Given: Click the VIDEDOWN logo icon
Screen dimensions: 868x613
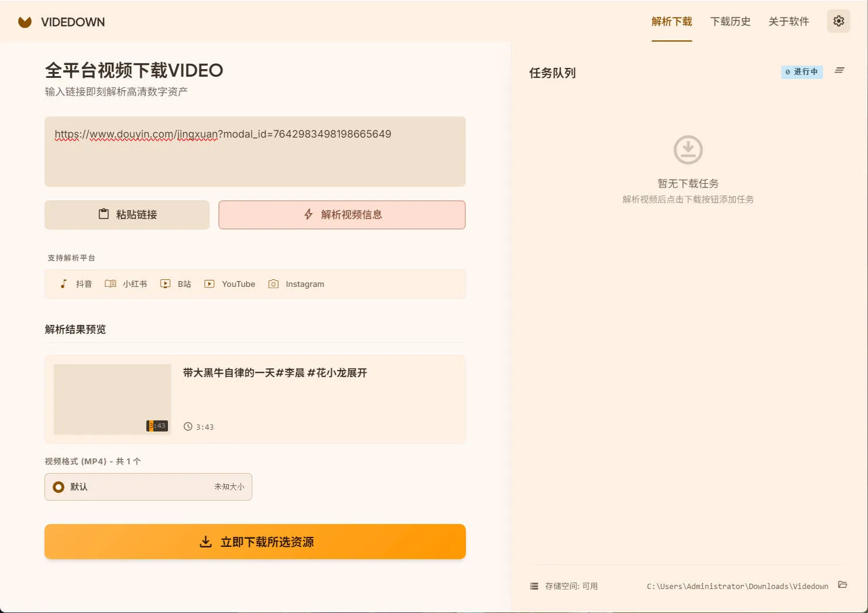Looking at the screenshot, I should pyautogui.click(x=25, y=22).
